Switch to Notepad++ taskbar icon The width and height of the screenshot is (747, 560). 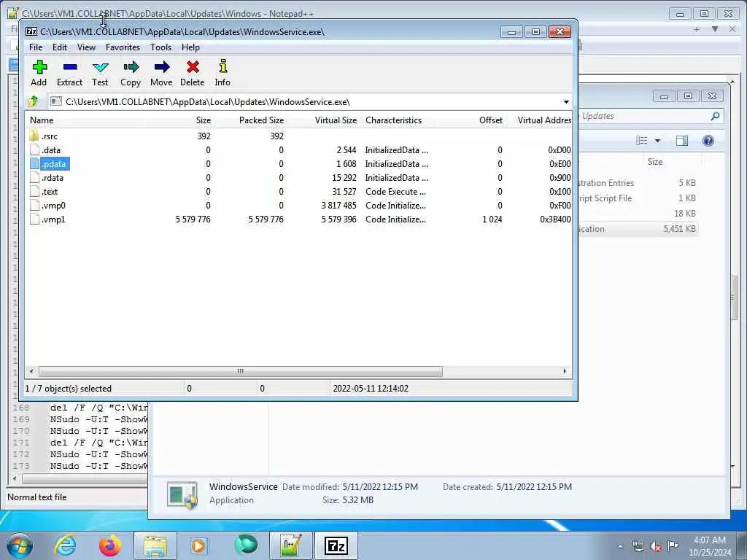coord(291,545)
